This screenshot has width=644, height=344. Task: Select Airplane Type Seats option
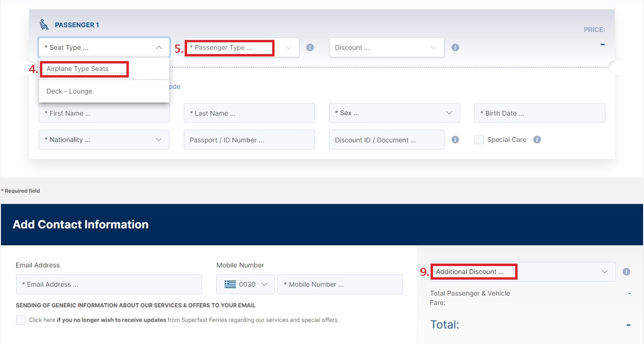[78, 69]
